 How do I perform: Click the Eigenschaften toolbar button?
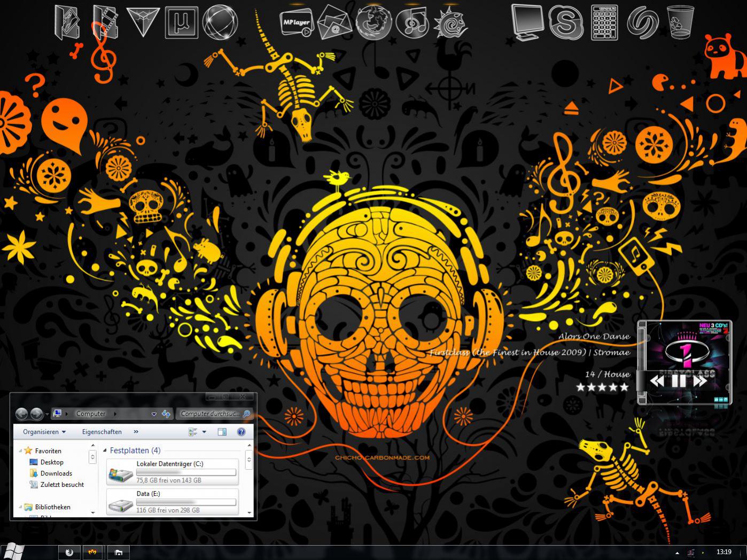tap(102, 432)
